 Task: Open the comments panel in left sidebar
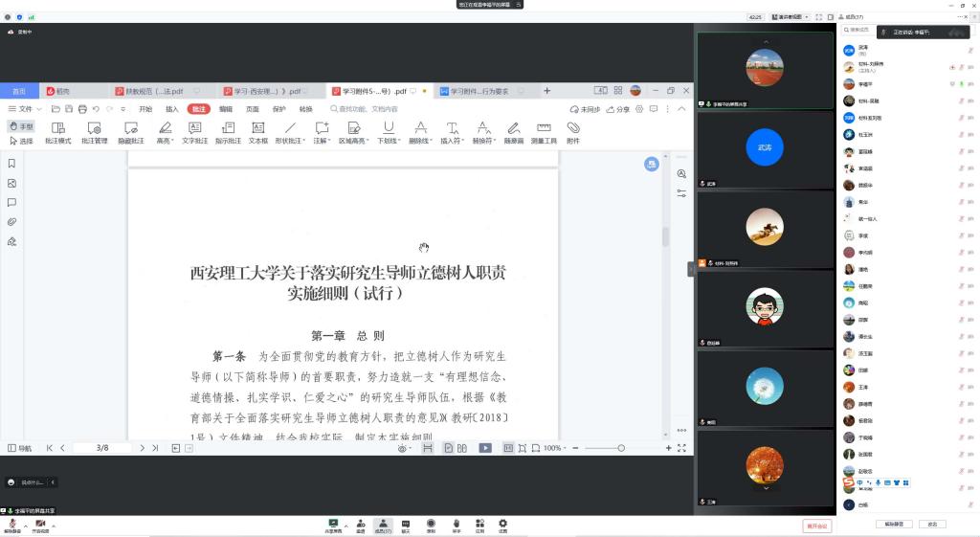click(x=11, y=203)
